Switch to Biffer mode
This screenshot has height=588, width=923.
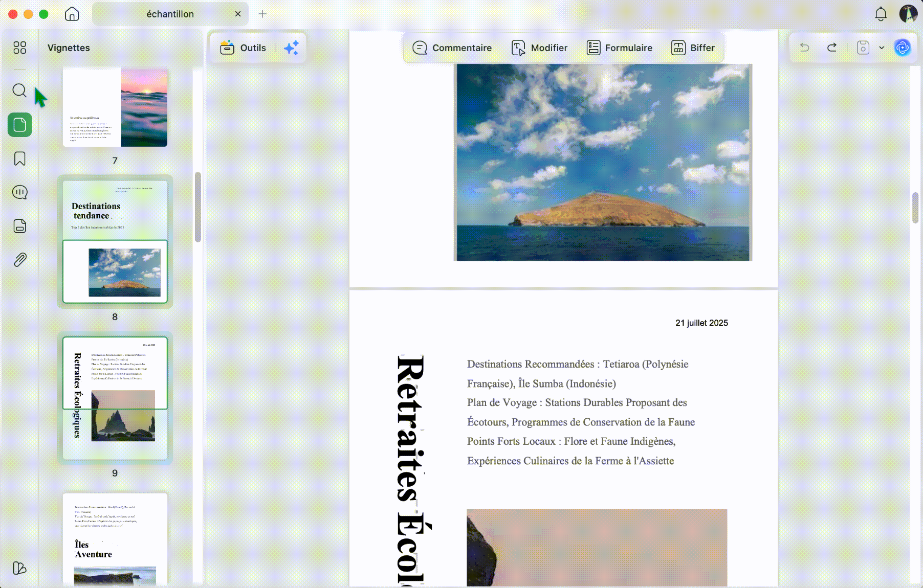tap(693, 48)
